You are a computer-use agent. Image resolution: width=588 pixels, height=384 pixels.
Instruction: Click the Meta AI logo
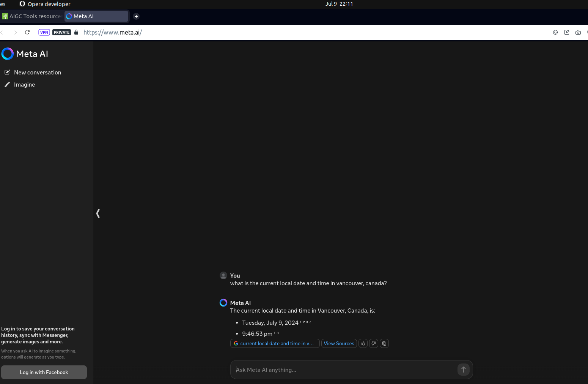click(x=25, y=54)
